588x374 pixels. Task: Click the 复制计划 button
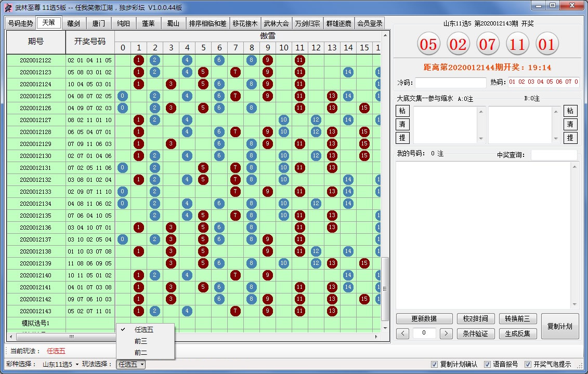coord(559,327)
